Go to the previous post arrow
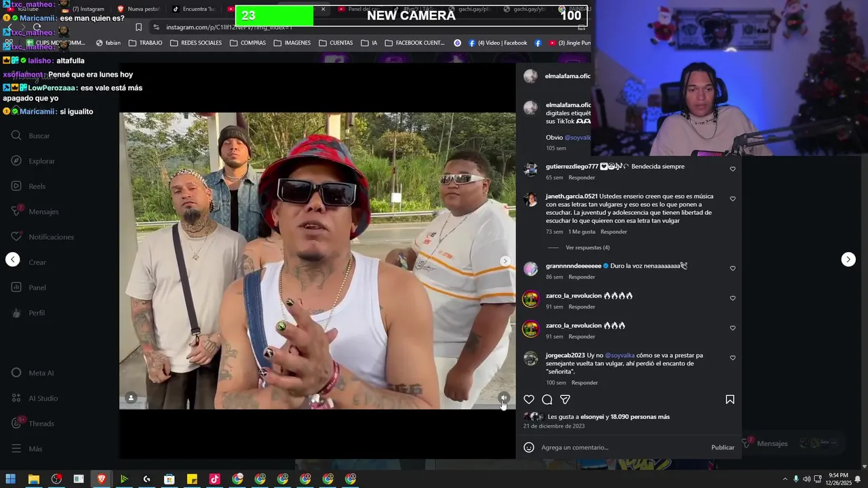The image size is (868, 488). tap(13, 260)
